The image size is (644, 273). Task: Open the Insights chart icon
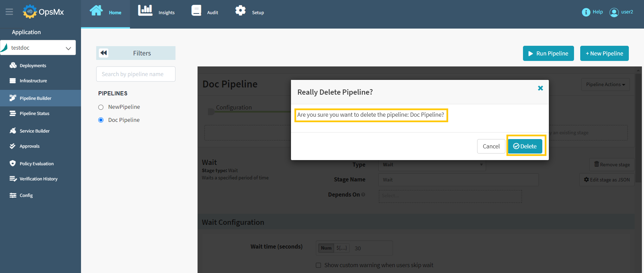click(145, 11)
